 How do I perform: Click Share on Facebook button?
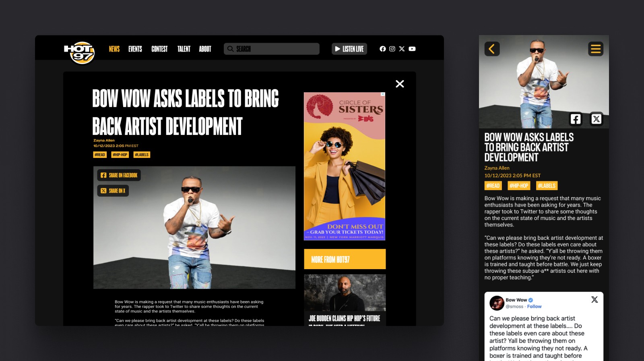pyautogui.click(x=119, y=175)
